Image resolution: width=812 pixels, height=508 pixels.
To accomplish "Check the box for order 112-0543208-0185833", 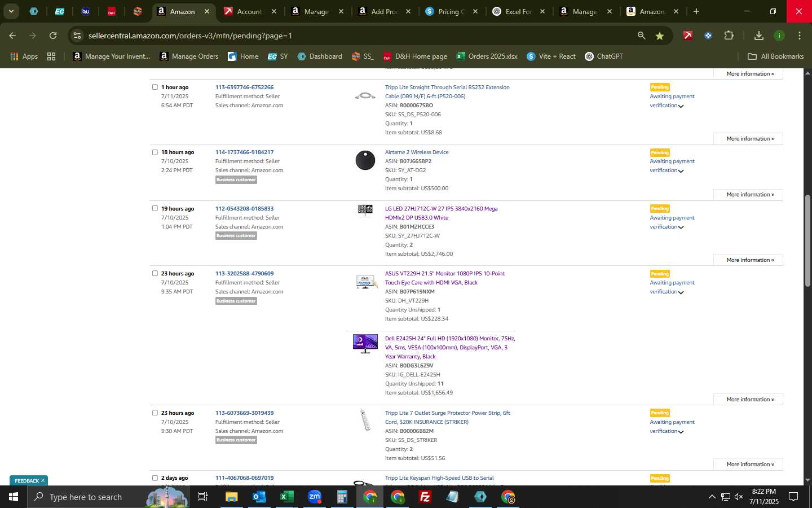I will [155, 208].
